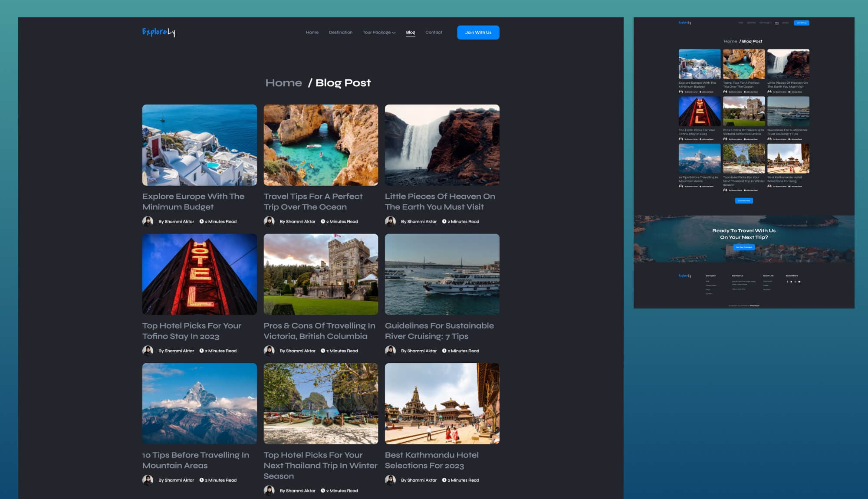Image resolution: width=868 pixels, height=499 pixels.
Task: Click the clock icon beside 2 Minutes Read
Action: pyautogui.click(x=200, y=221)
